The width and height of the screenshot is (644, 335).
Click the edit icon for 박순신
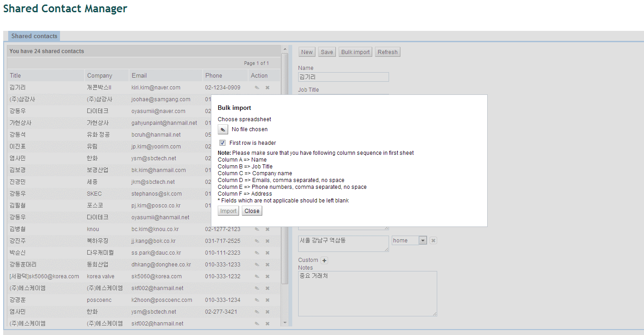pos(257,252)
